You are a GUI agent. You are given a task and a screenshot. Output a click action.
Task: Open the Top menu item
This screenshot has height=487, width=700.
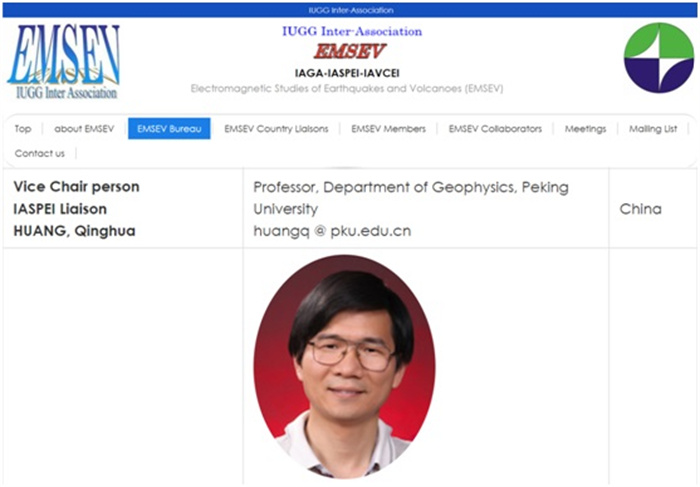click(x=23, y=129)
